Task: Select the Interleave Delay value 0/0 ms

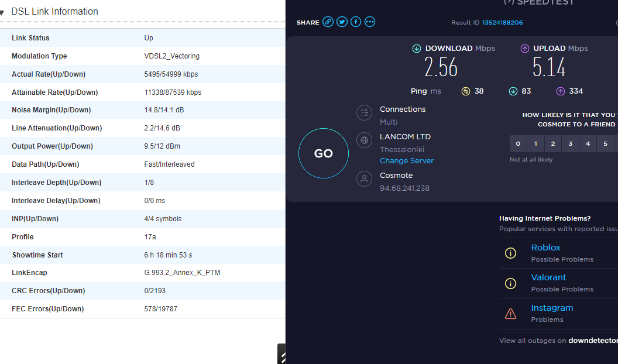Action: click(154, 201)
